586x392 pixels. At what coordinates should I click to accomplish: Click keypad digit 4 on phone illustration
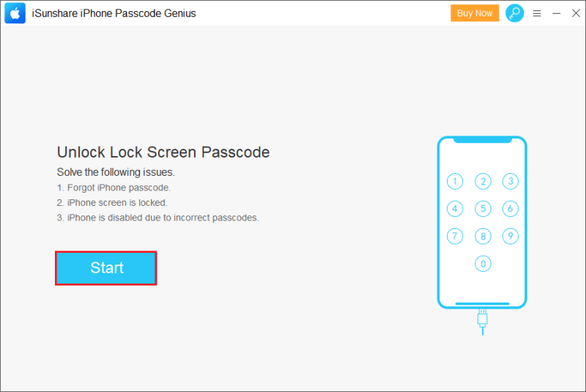point(455,209)
